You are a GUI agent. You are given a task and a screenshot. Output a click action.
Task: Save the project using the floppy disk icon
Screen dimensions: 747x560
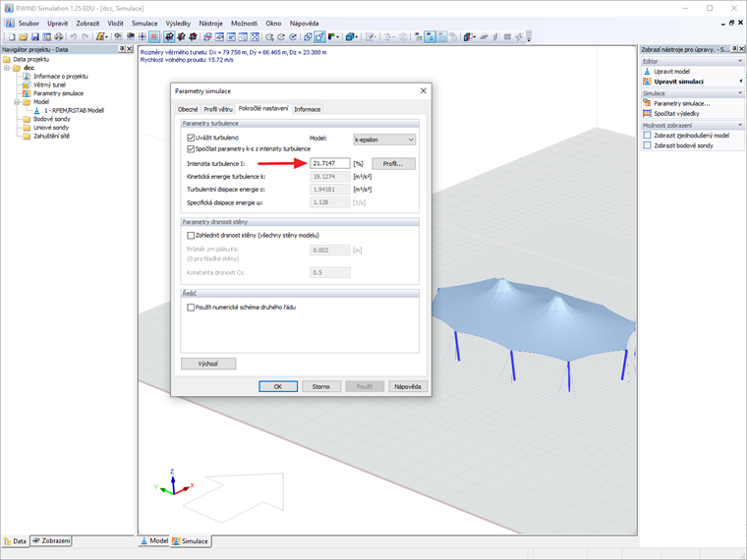coord(34,36)
